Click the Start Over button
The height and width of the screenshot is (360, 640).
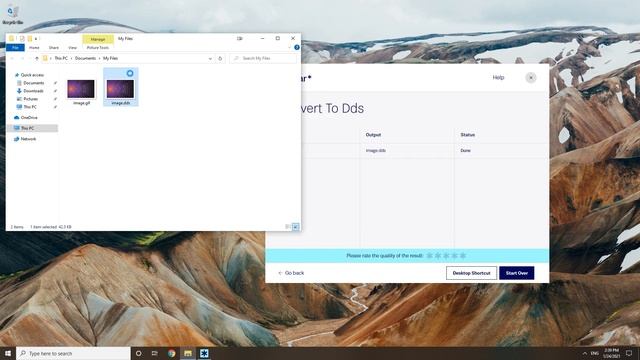pos(517,273)
